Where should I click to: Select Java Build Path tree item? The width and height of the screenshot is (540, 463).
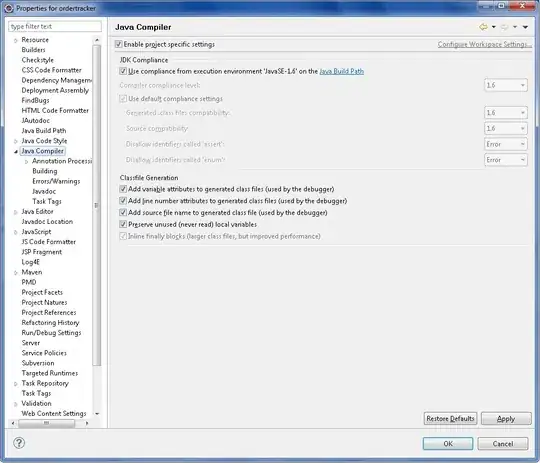(44, 131)
